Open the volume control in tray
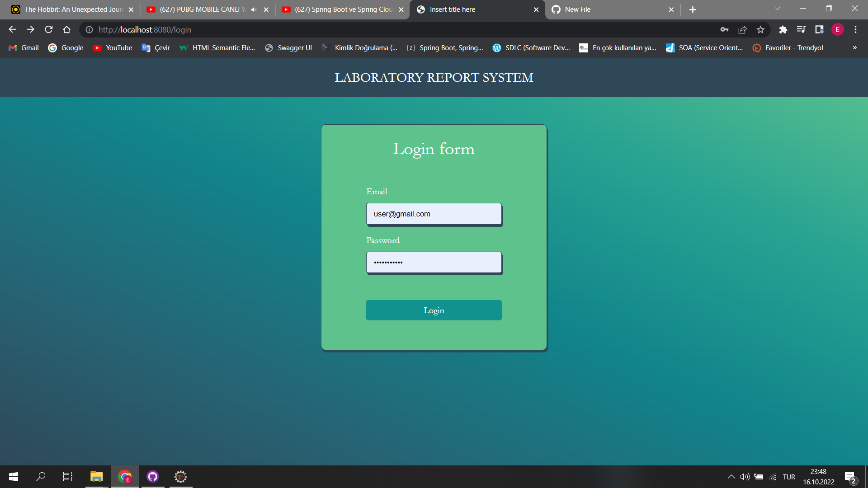 click(745, 477)
